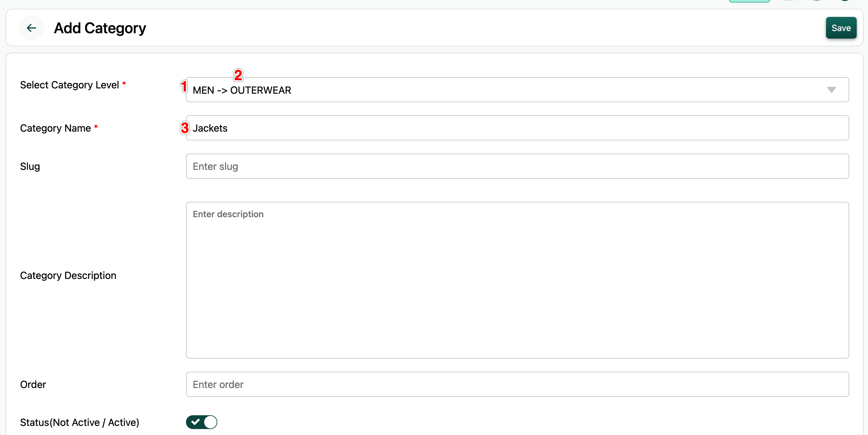
Task: Click the light green button at top edge
Action: [749, 1]
